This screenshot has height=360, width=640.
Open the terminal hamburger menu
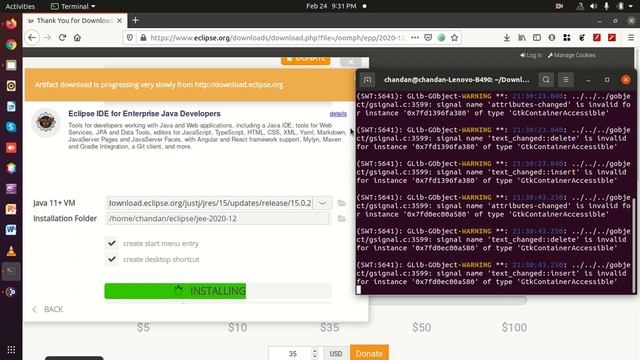click(566, 80)
